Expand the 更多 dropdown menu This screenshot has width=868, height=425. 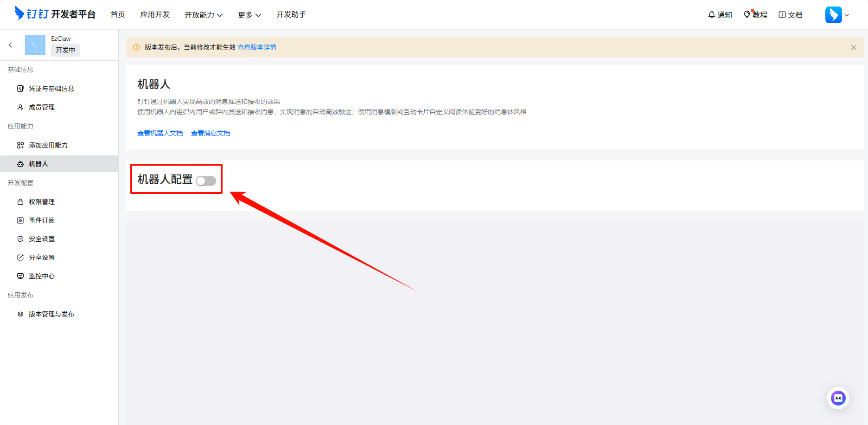click(x=249, y=15)
